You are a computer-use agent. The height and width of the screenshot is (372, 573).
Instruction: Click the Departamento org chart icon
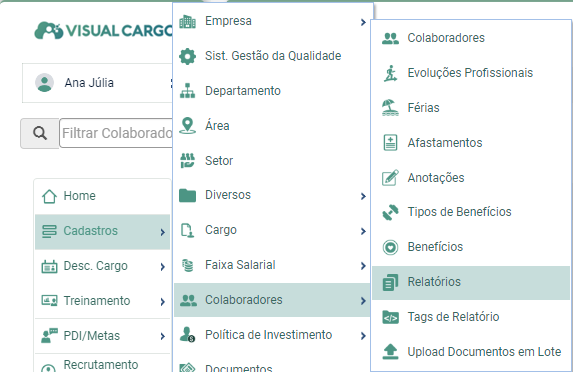(x=187, y=91)
